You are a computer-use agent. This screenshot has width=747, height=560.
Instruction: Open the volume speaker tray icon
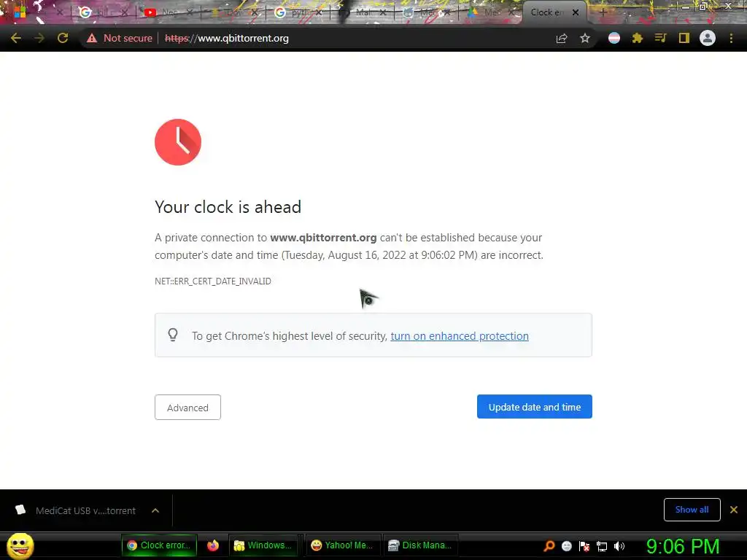[619, 545]
